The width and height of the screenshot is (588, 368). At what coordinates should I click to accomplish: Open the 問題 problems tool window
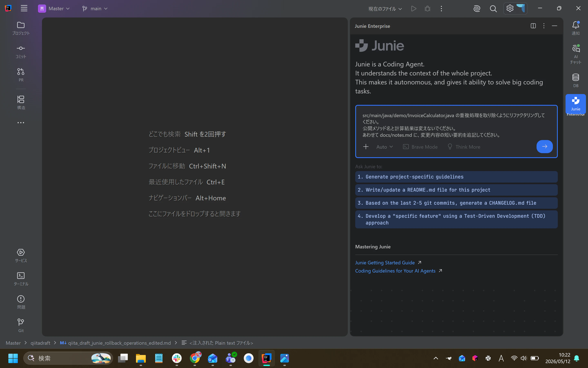pyautogui.click(x=21, y=302)
